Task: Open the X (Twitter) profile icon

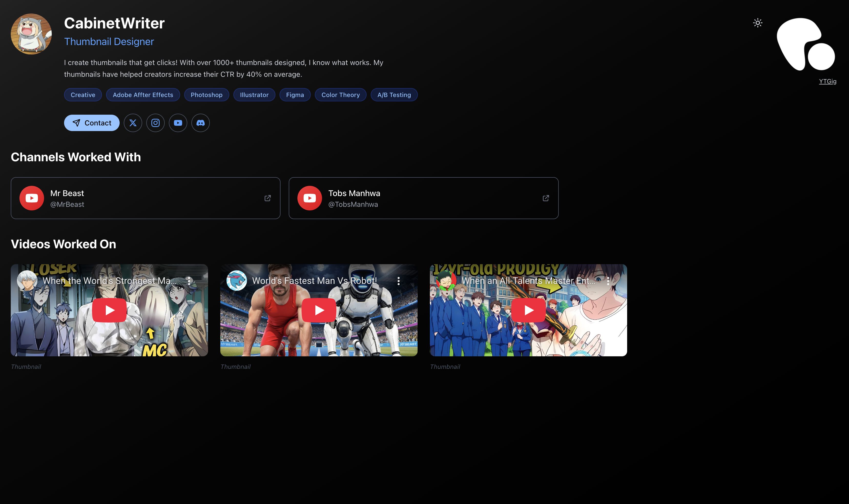Action: click(x=133, y=123)
